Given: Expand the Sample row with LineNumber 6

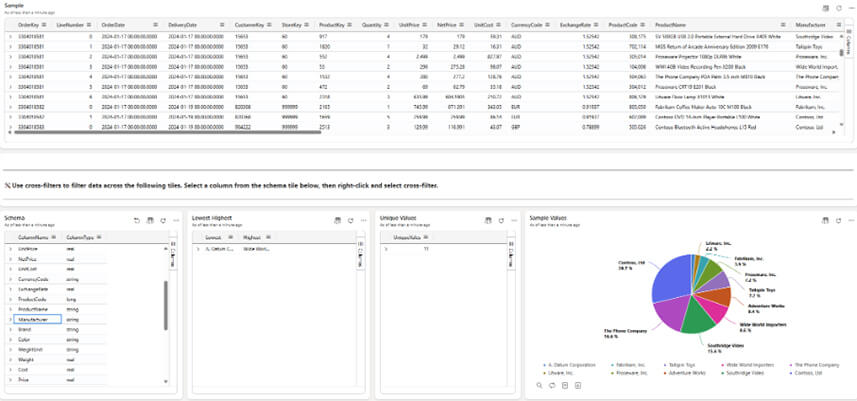Looking at the screenshot, I should [x=10, y=97].
